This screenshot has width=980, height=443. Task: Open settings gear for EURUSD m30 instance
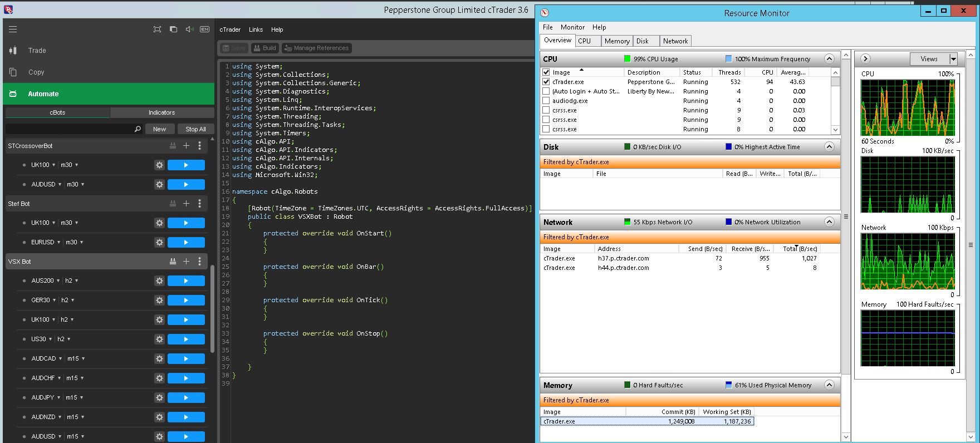(159, 243)
